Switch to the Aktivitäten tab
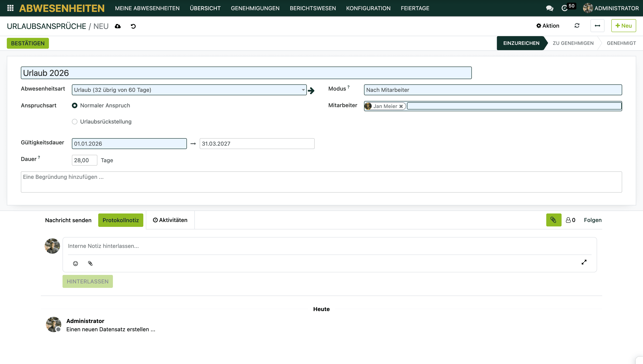This screenshot has height=364, width=643. click(x=170, y=220)
